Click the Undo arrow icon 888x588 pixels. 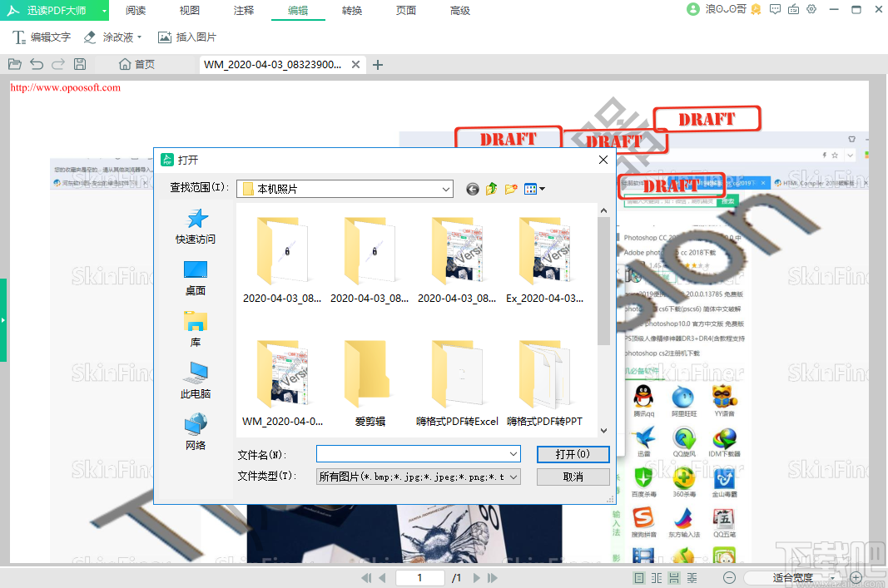tap(36, 63)
